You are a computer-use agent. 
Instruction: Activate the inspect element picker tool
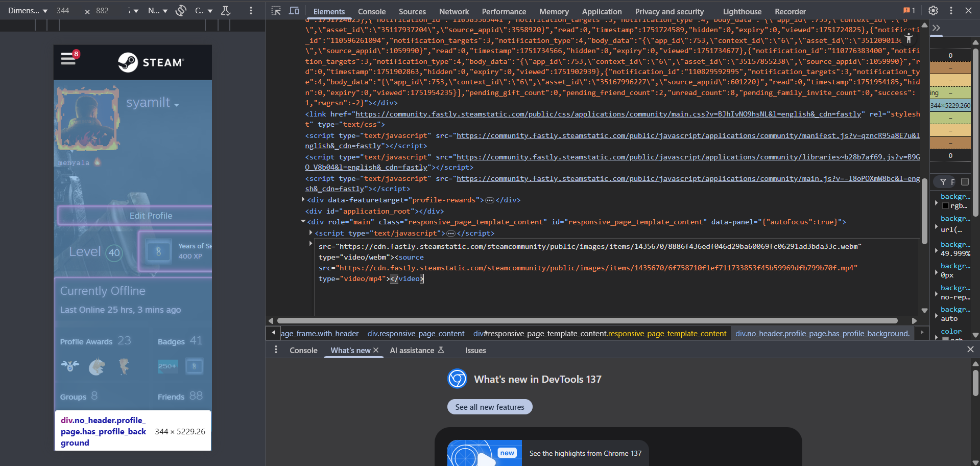[276, 11]
